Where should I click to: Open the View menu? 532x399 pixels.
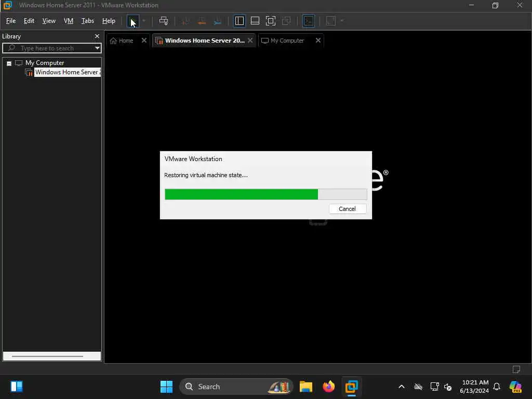pos(49,21)
